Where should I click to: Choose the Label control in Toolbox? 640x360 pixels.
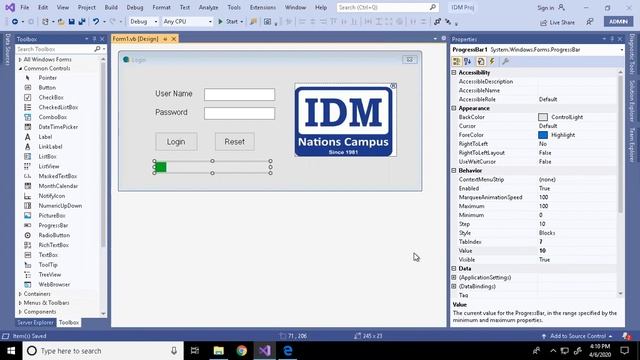click(x=45, y=137)
